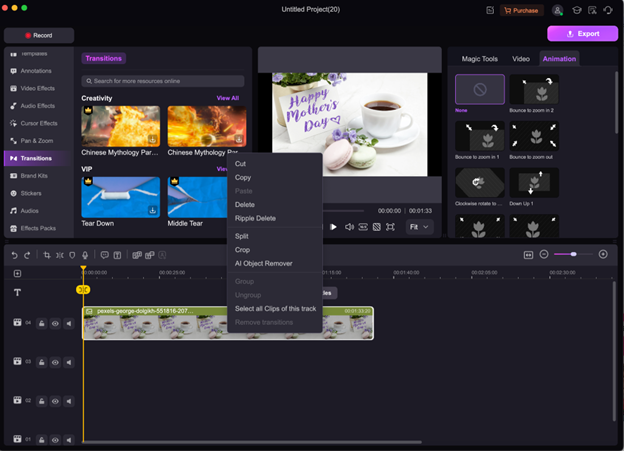Click the speech bubble caption icon
The height and width of the screenshot is (451, 624).
(105, 255)
